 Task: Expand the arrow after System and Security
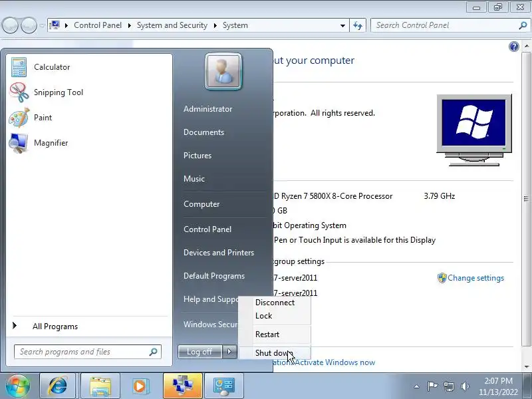coord(215,25)
